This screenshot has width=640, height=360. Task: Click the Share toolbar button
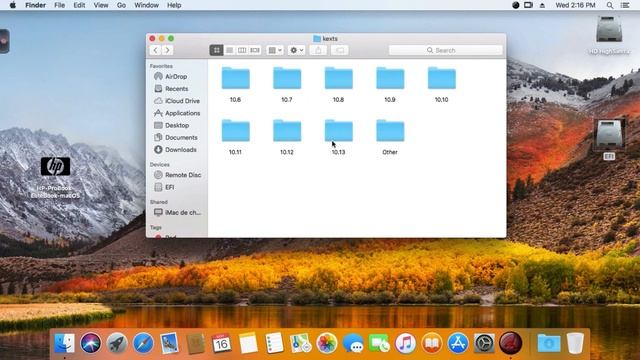click(x=318, y=50)
